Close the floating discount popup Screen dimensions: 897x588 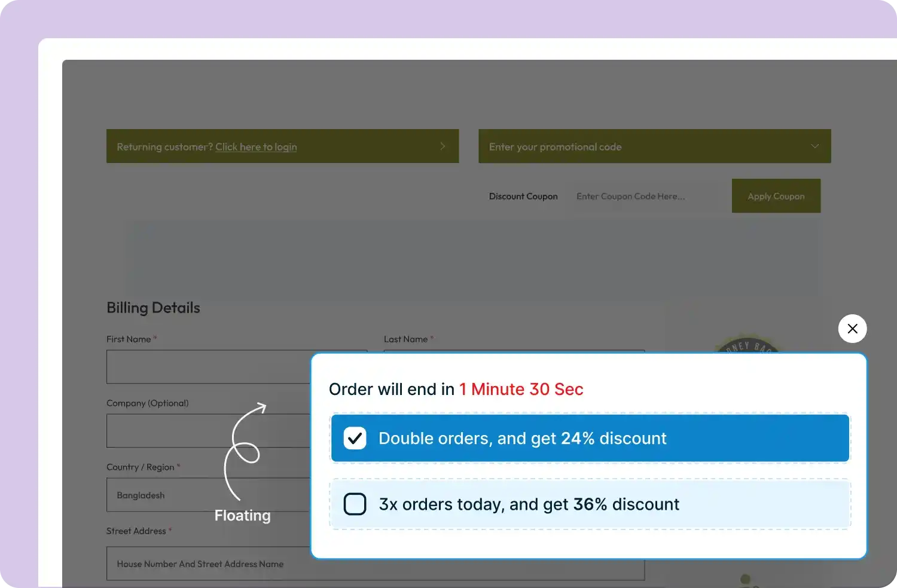point(852,329)
